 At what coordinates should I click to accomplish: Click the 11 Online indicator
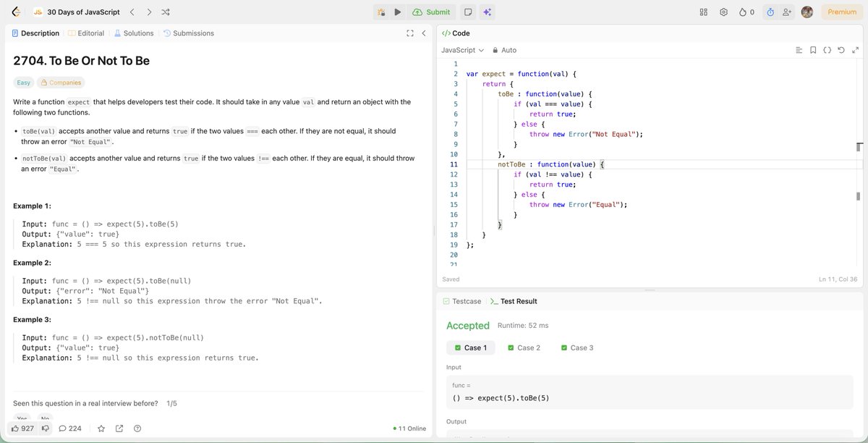409,429
